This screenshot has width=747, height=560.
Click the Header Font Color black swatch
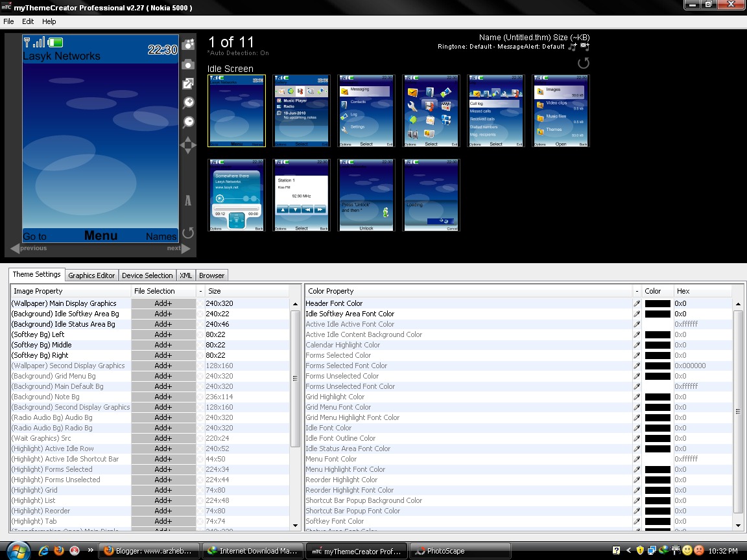pos(658,303)
